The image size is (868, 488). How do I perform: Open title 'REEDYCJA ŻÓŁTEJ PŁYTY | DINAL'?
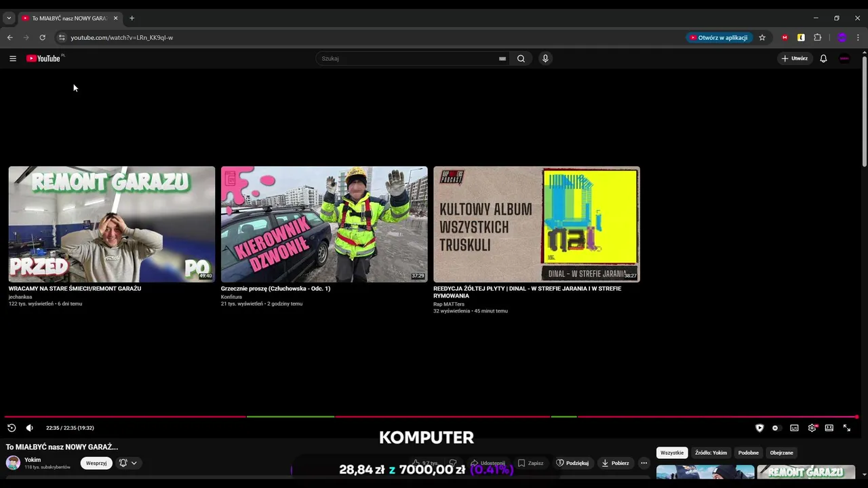527,292
